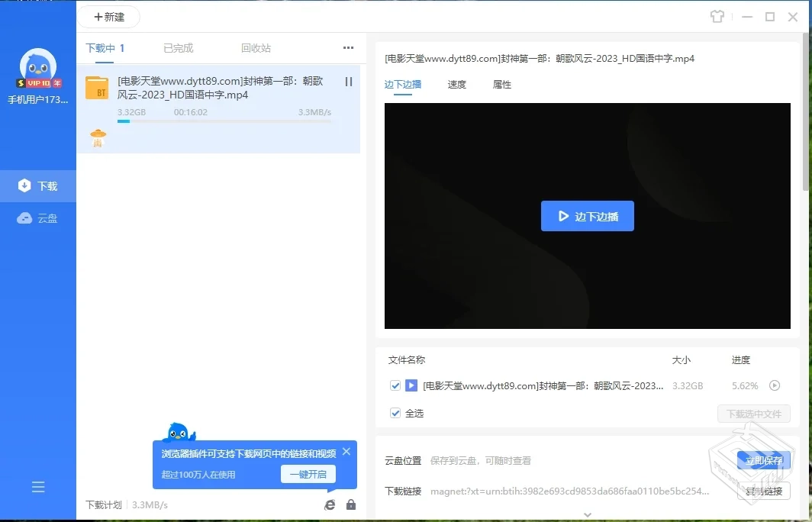Uncheck the 朝歌风云 mp4 file checkbox
Viewport: 812px width, 522px height.
tap(395, 385)
